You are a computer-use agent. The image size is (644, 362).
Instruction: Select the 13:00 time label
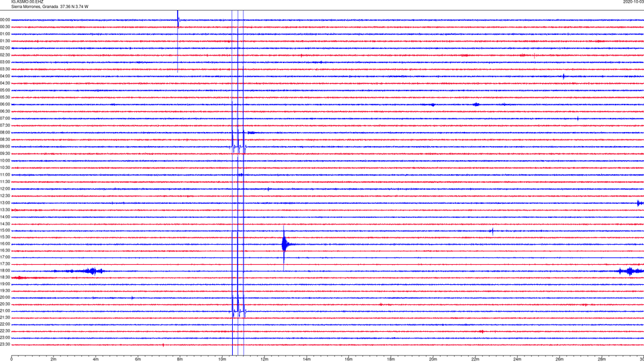[5, 202]
